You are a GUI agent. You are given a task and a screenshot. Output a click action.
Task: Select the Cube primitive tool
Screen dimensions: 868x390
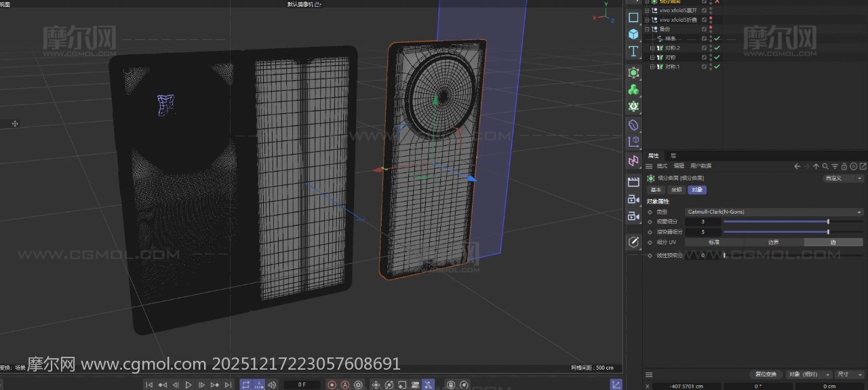coord(633,34)
